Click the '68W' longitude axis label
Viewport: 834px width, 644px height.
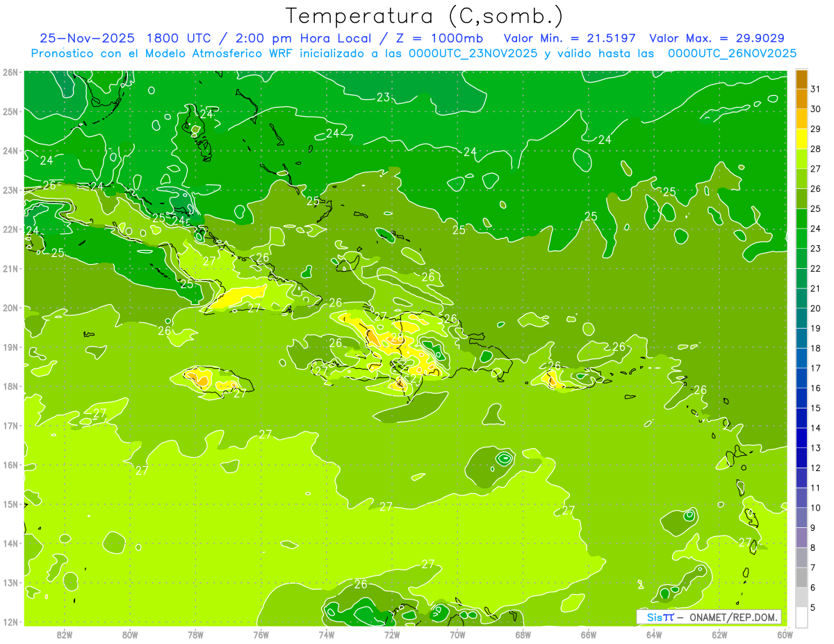click(523, 634)
